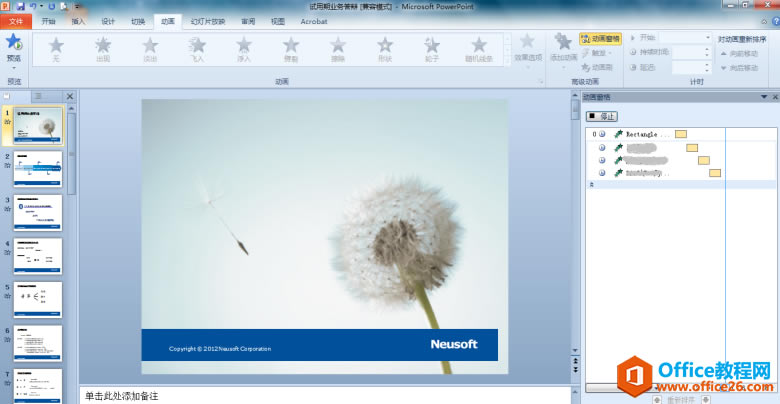Viewport: 780px width, 404px height.
Task: Click timing bar of the last animation row
Action: pyautogui.click(x=715, y=173)
